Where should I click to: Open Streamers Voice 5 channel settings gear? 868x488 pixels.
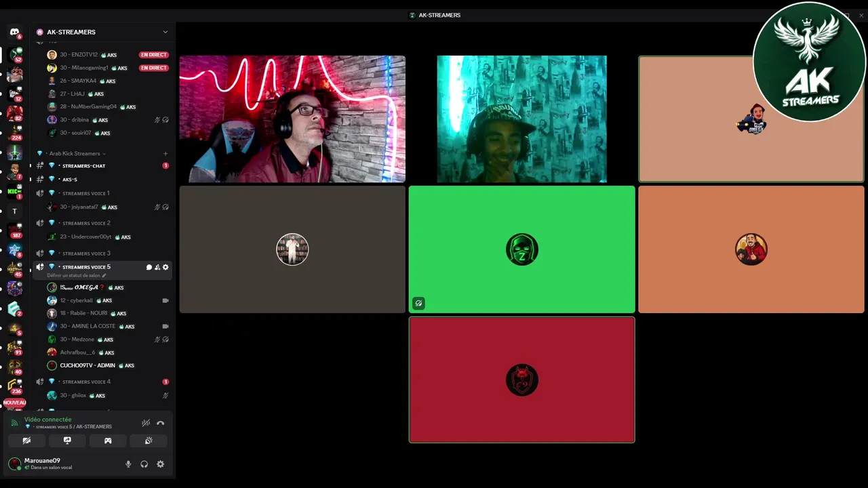point(165,267)
